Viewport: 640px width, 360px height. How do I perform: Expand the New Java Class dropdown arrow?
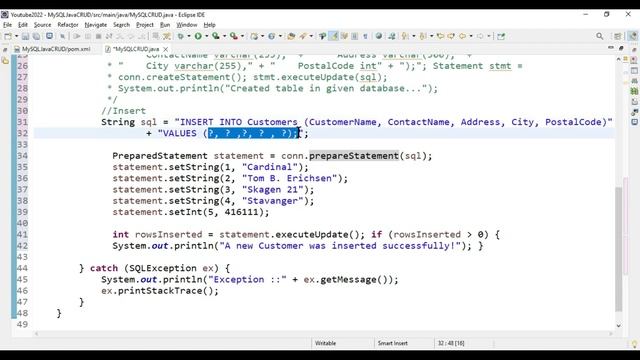click(x=280, y=36)
